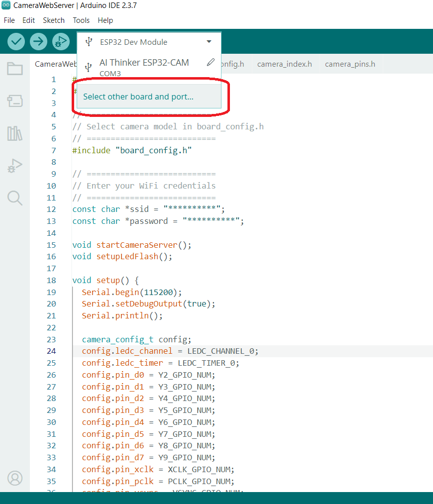Click the pencil icon beside AI Thinker ESP32-CAM
This screenshot has height=504, width=433.
pyautogui.click(x=210, y=62)
